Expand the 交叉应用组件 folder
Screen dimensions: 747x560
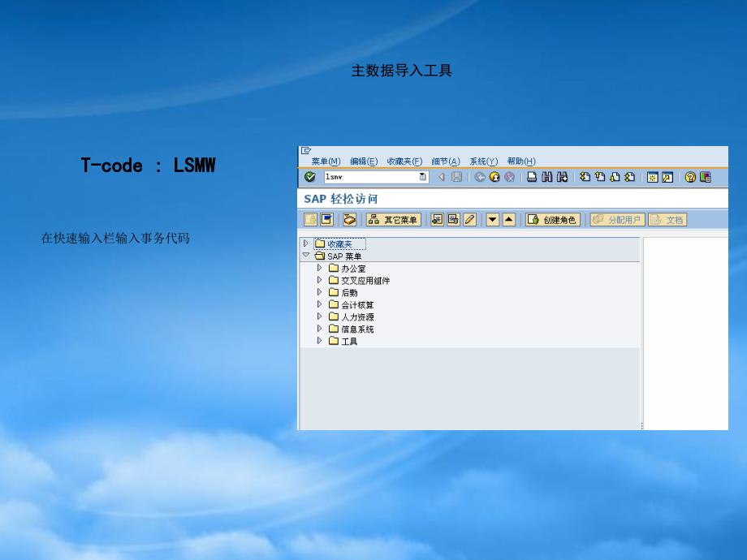coord(319,280)
